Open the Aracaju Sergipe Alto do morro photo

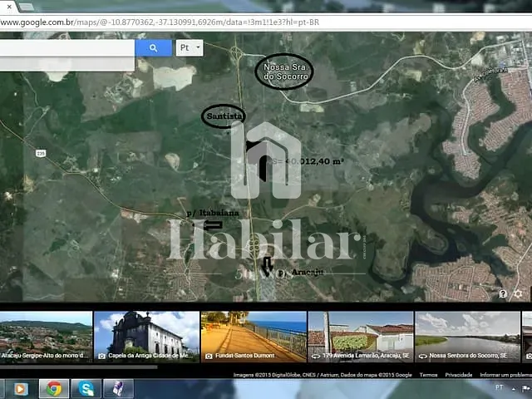pyautogui.click(x=46, y=337)
